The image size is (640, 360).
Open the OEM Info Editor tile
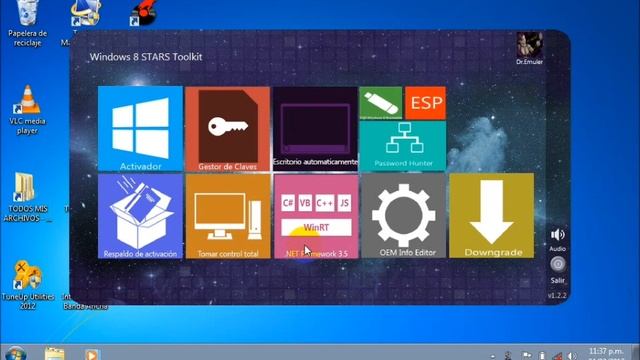[x=404, y=216]
